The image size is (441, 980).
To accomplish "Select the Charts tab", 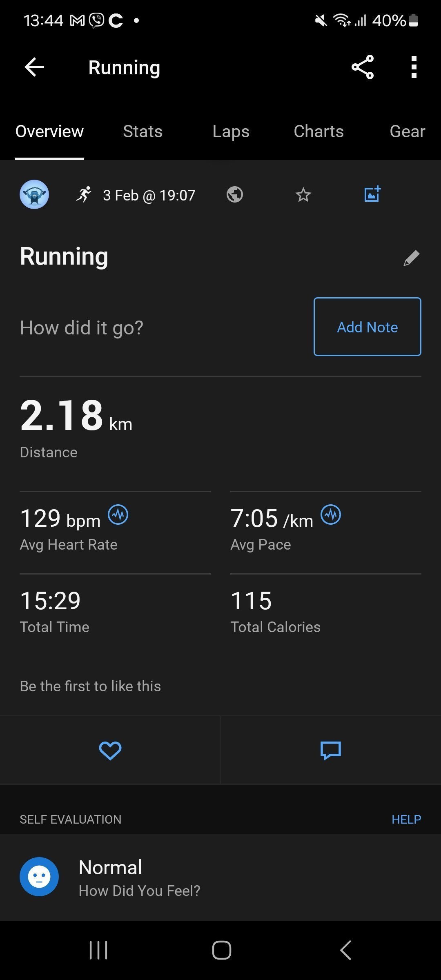I will 318,131.
